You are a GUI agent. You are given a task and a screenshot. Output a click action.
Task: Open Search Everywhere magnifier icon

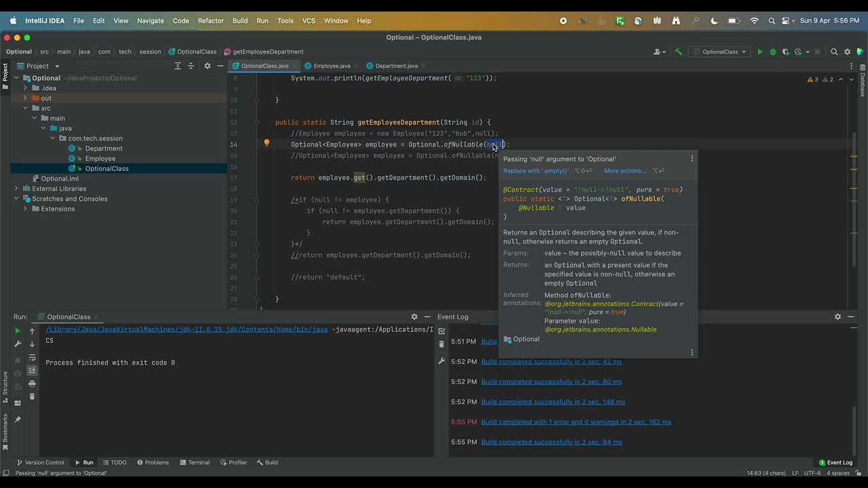(x=834, y=52)
